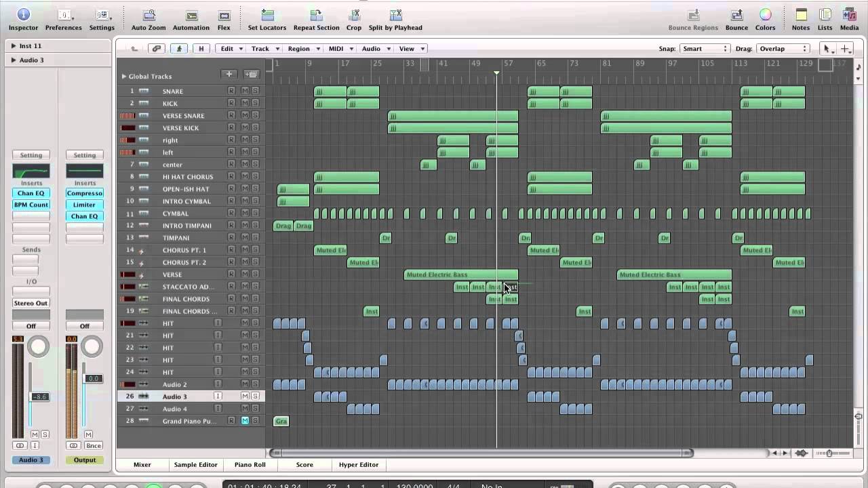Click the Bnce button on Output strip
The width and height of the screenshot is (868, 488).
point(94,445)
